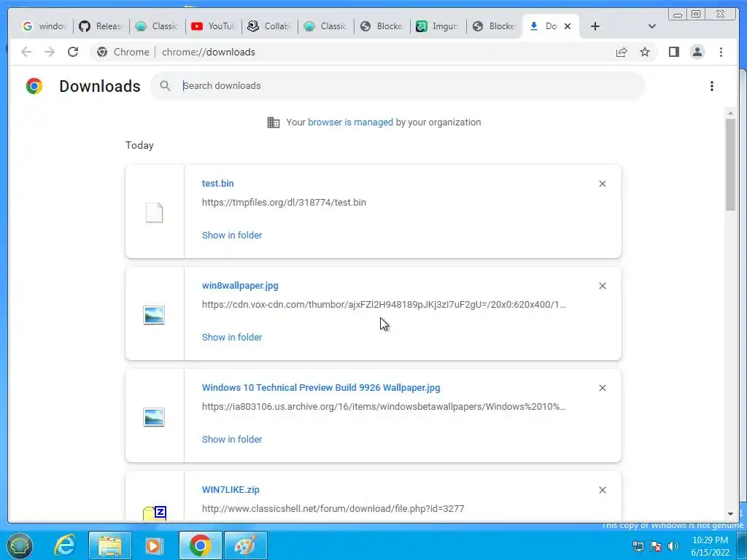Remove WIN7LIKE.zip from the list

[602, 490]
